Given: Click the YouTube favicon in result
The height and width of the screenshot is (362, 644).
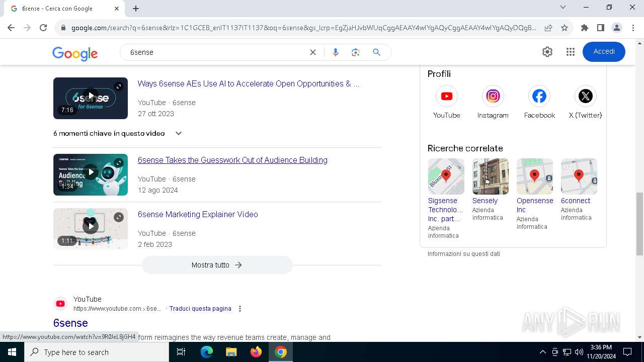Looking at the screenshot, I should pyautogui.click(x=60, y=304).
